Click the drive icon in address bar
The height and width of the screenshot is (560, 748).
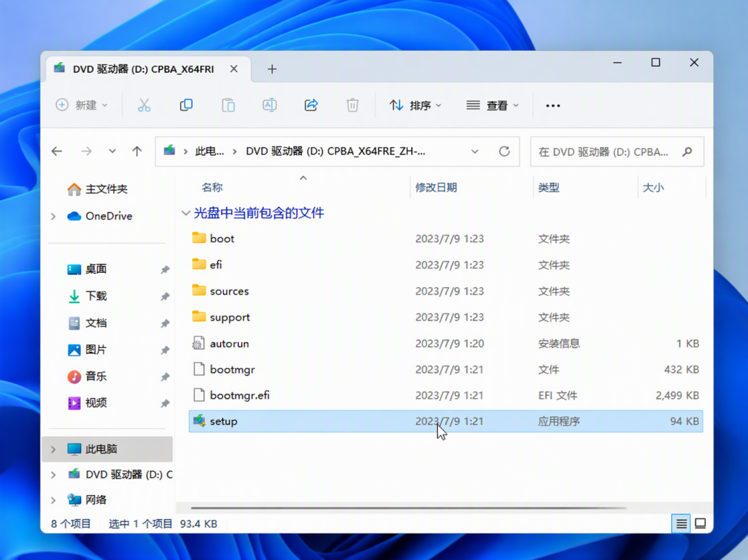(170, 151)
